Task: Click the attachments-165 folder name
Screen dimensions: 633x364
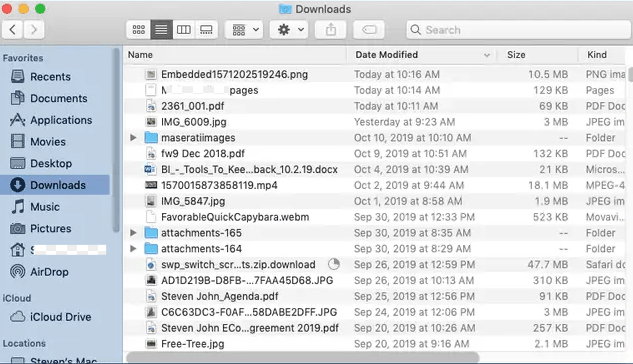Action: coord(201,233)
